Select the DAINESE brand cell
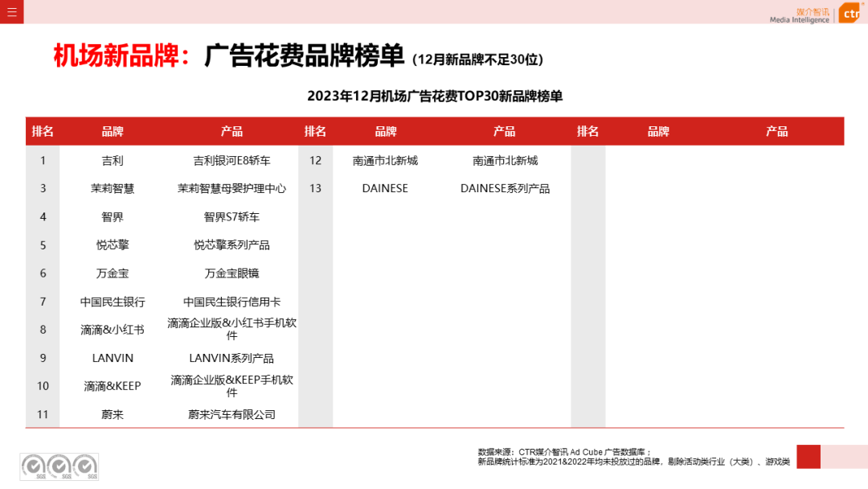Image resolution: width=868 pixels, height=489 pixels. click(384, 188)
